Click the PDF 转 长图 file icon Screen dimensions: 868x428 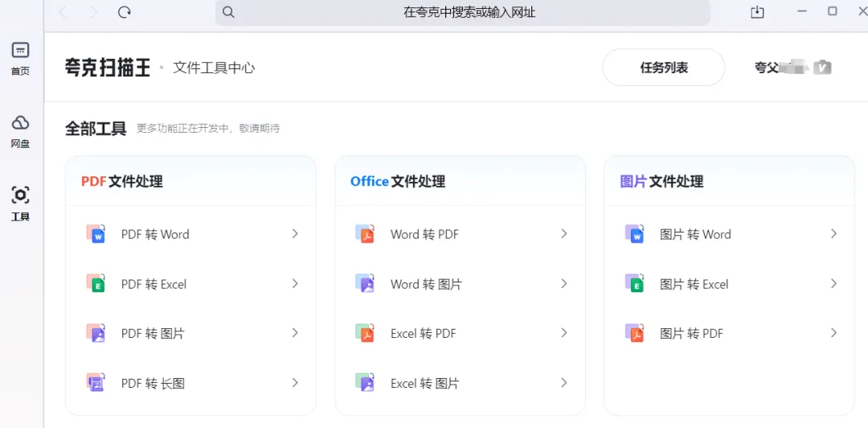(x=96, y=382)
